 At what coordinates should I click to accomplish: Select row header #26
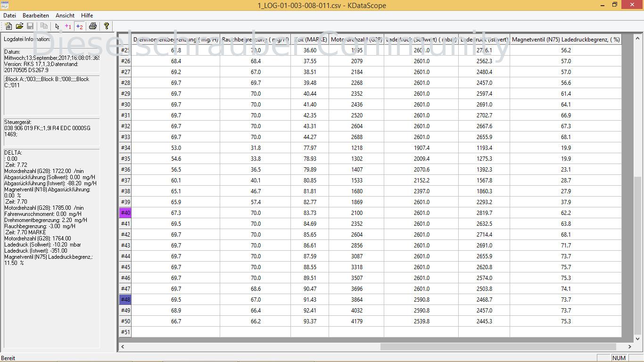pos(125,61)
